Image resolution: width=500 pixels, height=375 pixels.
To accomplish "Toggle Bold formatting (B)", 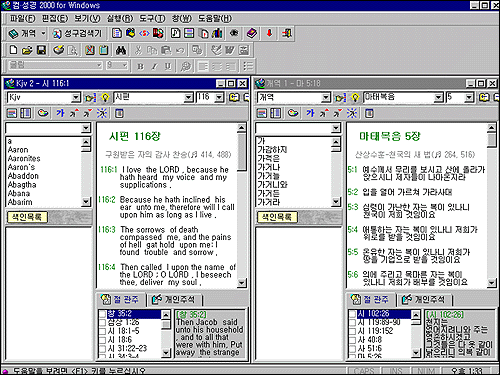I will coord(140,66).
